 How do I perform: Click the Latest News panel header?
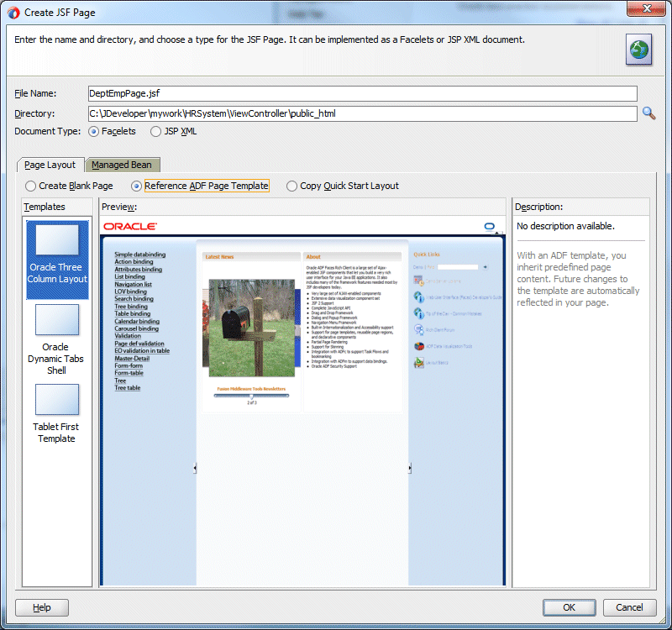click(x=251, y=257)
